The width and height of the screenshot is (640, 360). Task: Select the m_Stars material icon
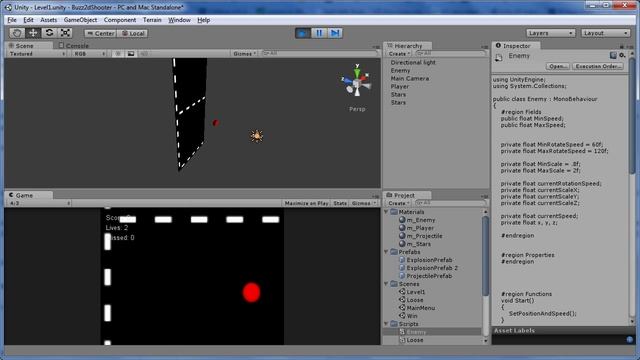tap(402, 244)
